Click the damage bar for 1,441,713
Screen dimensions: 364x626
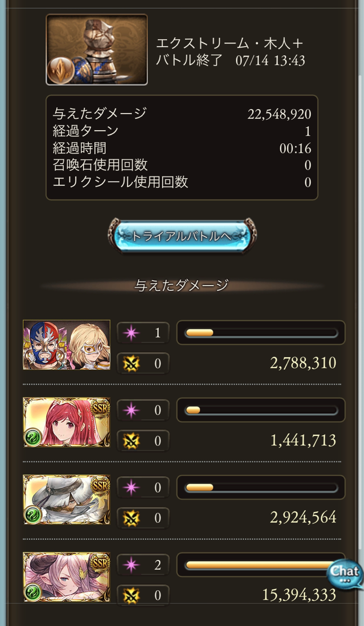point(261,410)
